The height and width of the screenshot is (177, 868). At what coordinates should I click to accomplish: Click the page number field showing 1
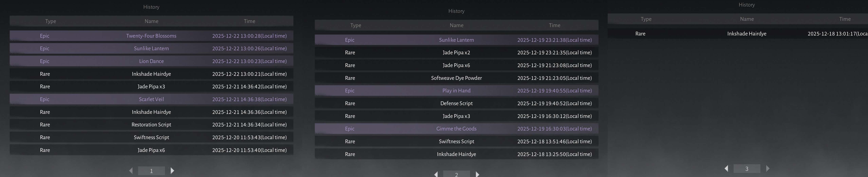click(151, 171)
